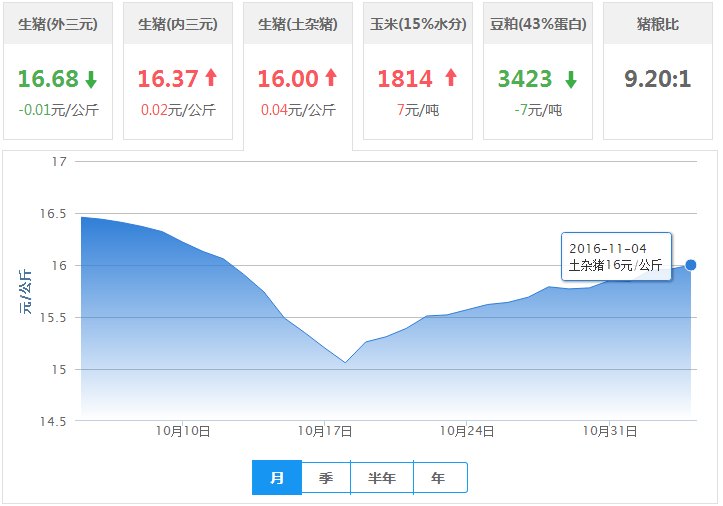The image size is (723, 506).
Task: Click the 2016-11-04 tooltip box
Action: pos(616,256)
